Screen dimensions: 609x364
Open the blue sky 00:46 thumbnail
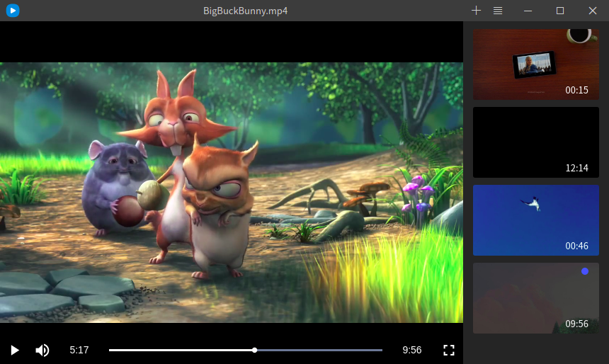coord(535,220)
